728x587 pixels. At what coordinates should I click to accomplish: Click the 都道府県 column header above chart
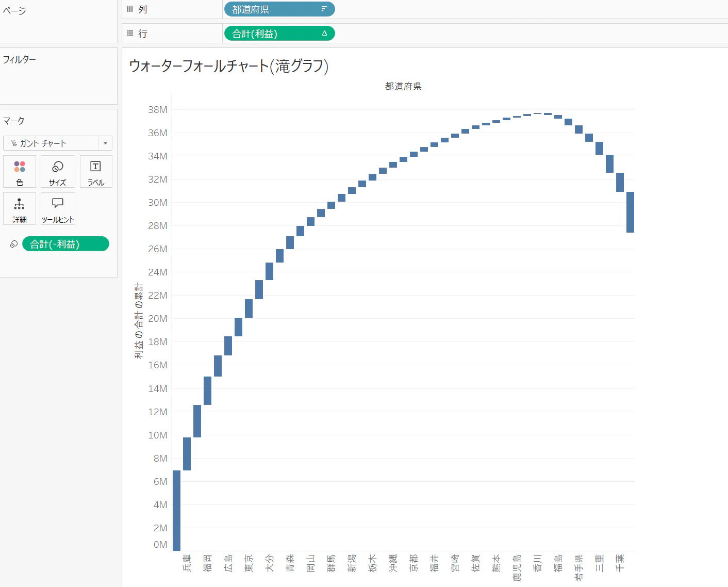(x=403, y=86)
